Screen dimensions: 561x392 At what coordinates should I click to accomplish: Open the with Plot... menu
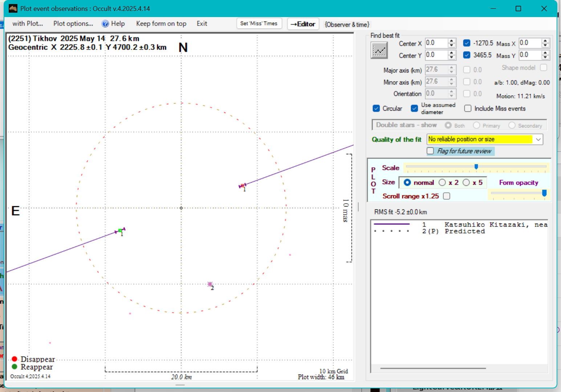click(28, 24)
